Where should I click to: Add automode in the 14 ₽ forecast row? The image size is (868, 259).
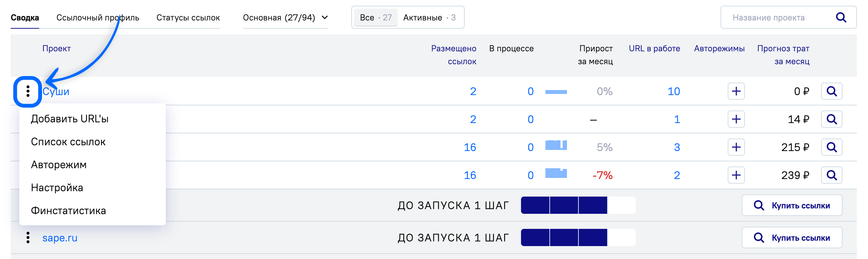[x=736, y=119]
